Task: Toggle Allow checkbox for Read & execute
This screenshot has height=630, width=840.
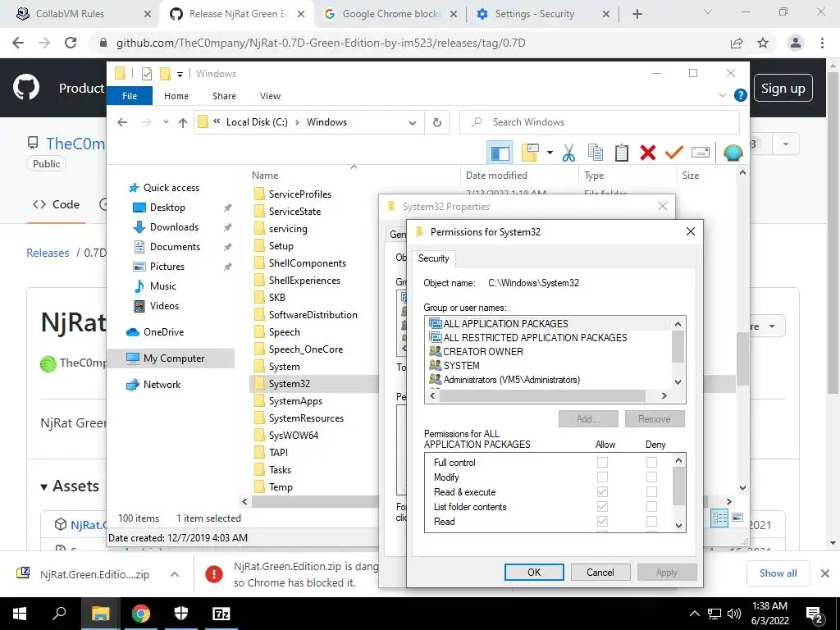Action: [x=603, y=492]
